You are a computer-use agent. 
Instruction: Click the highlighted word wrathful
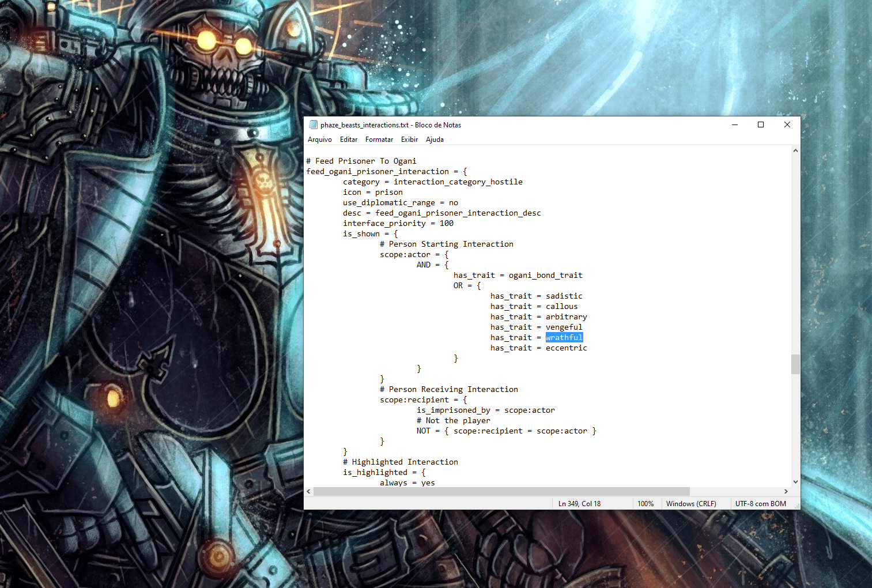564,338
